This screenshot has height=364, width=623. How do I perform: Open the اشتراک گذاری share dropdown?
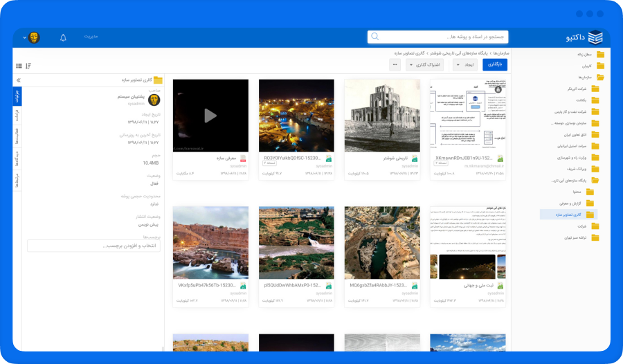tap(424, 65)
